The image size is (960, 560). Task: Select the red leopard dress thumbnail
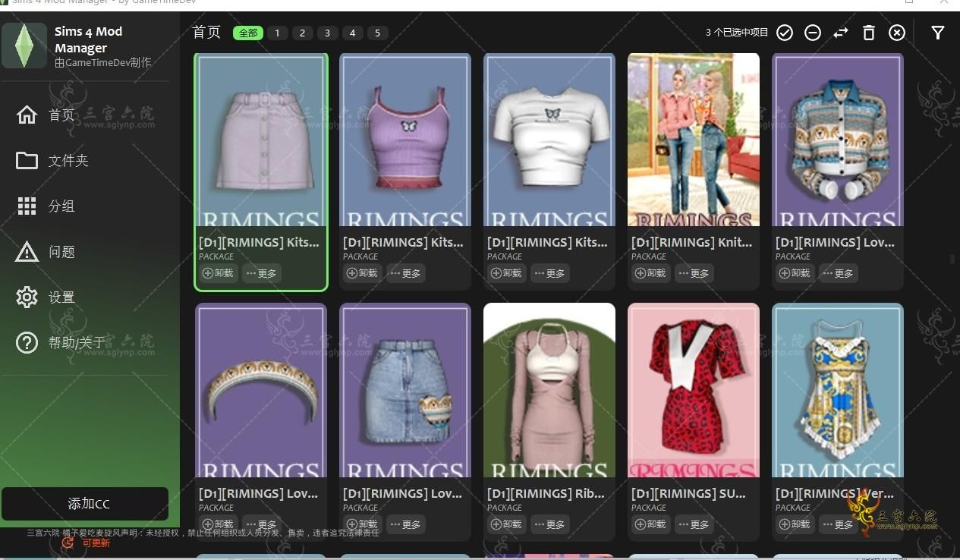pyautogui.click(x=694, y=391)
